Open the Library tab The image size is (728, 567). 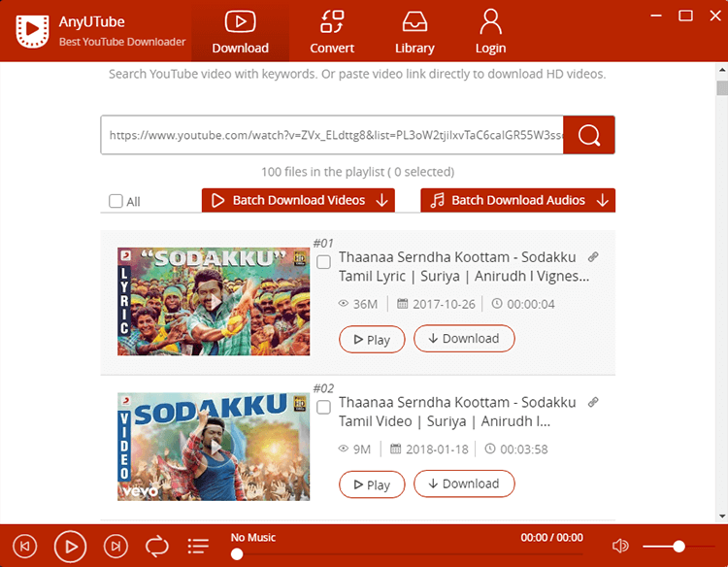coord(414,32)
